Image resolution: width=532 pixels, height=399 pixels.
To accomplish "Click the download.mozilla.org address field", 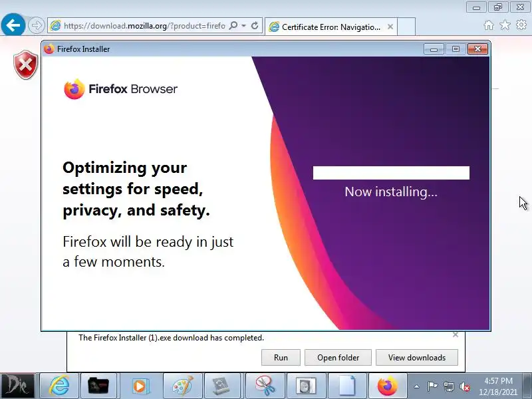I will [144, 26].
